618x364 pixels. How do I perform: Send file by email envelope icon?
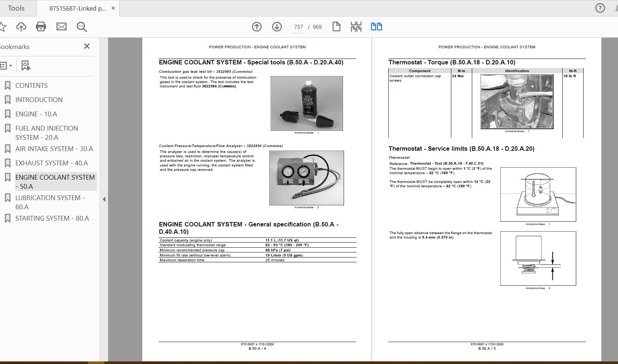[62, 27]
